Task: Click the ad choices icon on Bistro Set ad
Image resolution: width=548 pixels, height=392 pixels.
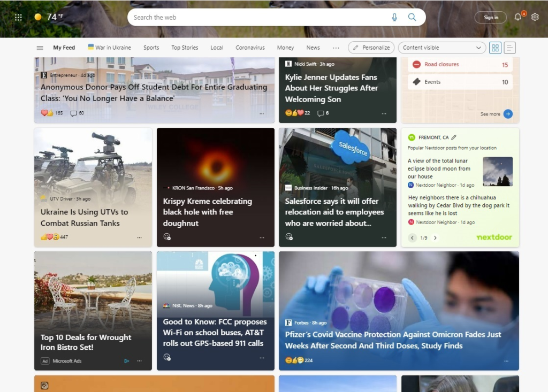Action: click(126, 361)
